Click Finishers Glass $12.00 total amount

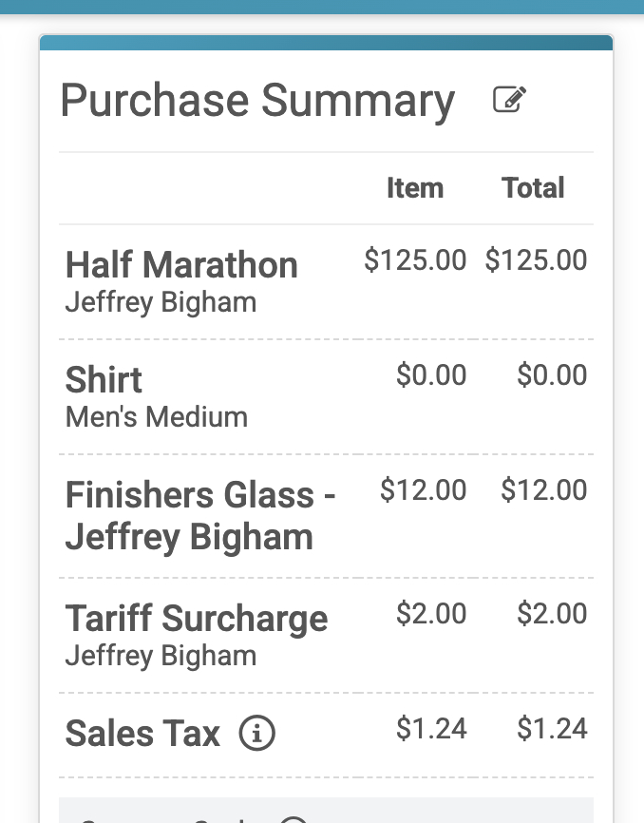[544, 490]
